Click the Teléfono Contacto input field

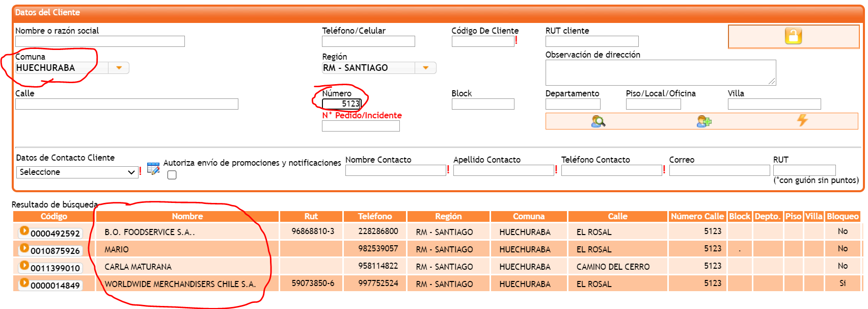[x=612, y=170]
